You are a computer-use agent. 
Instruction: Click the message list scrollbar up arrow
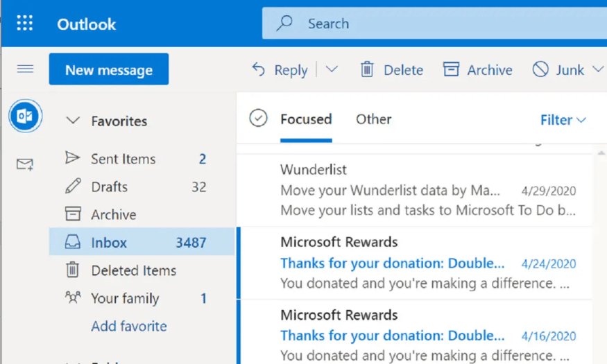pyautogui.click(x=601, y=153)
